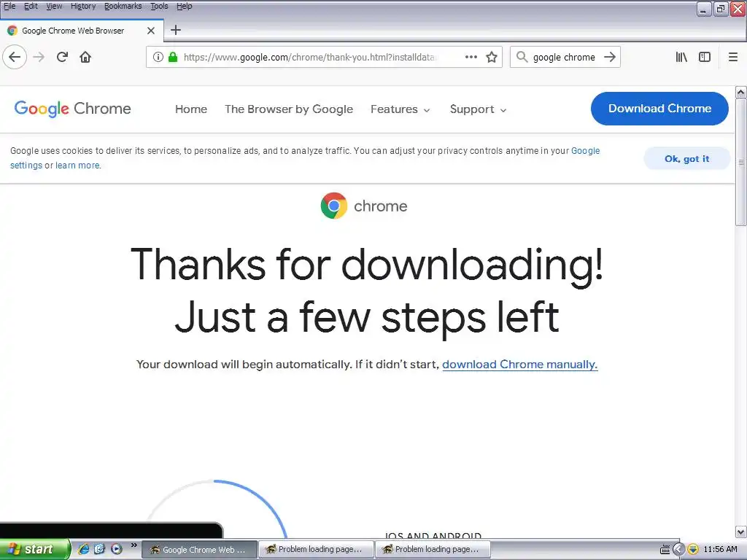Open the Firefox home page
747x560 pixels.
85,57
